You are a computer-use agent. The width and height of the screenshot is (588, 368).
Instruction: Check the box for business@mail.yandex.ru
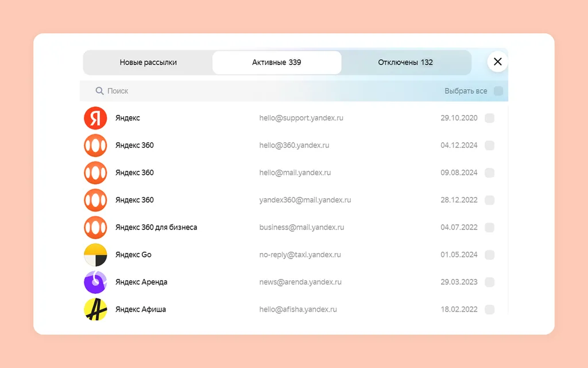point(489,228)
